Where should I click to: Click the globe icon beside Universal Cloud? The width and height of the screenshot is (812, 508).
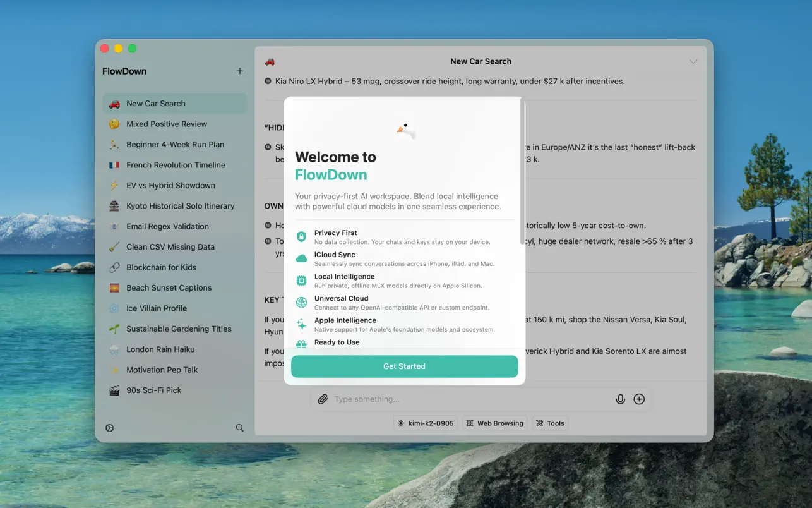pyautogui.click(x=302, y=303)
